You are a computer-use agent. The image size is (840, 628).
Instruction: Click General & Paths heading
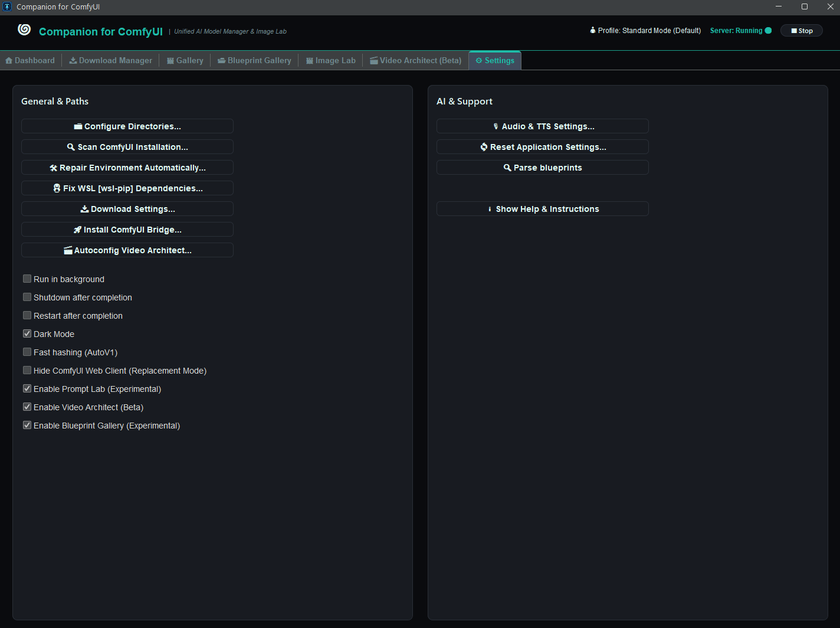pyautogui.click(x=55, y=102)
